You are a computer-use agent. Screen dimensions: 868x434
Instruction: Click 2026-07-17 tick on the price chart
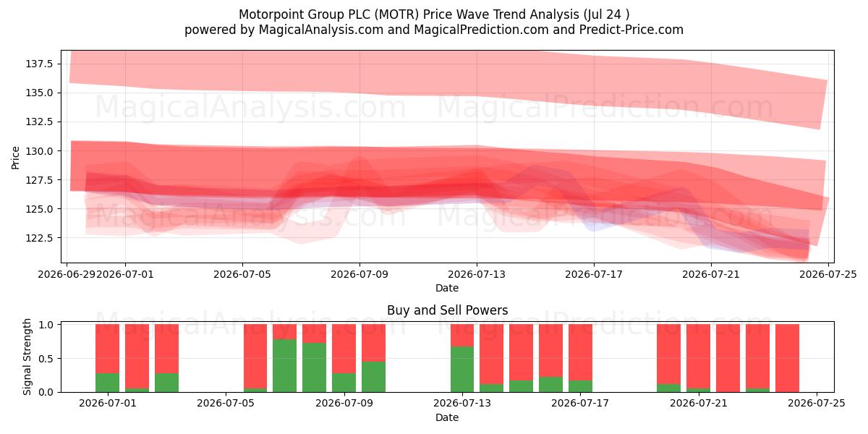coord(594,274)
